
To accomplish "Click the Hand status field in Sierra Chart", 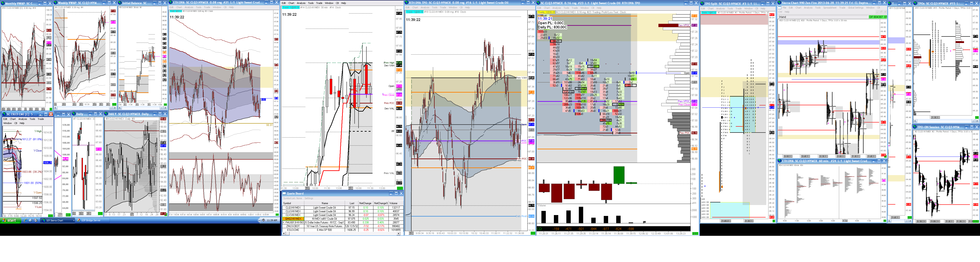I will (823, 17).
